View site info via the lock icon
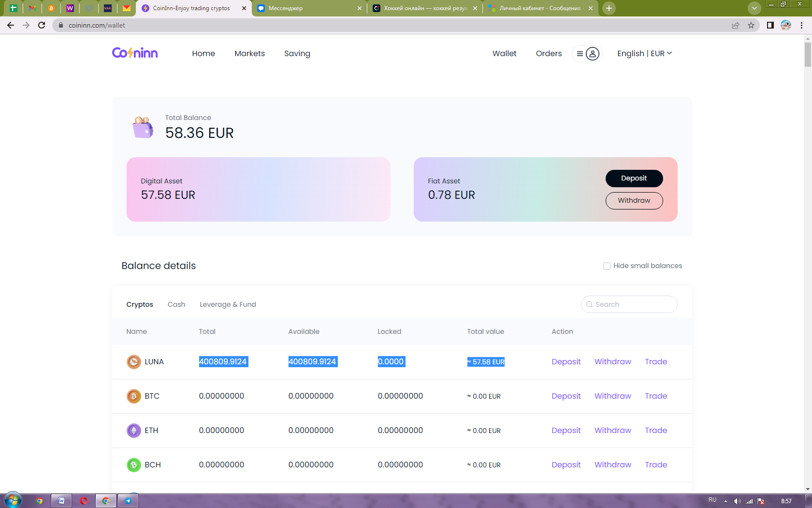 [x=61, y=25]
